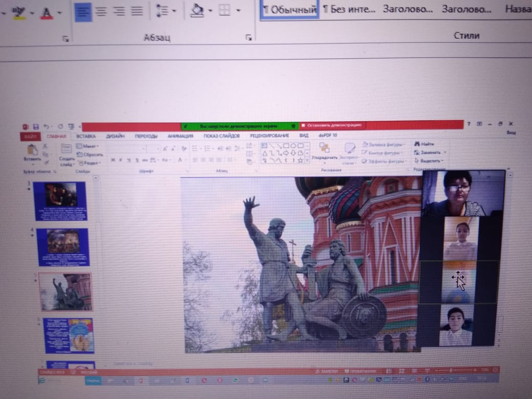Open the Абзац paragraph dialog launcher

coord(249,38)
